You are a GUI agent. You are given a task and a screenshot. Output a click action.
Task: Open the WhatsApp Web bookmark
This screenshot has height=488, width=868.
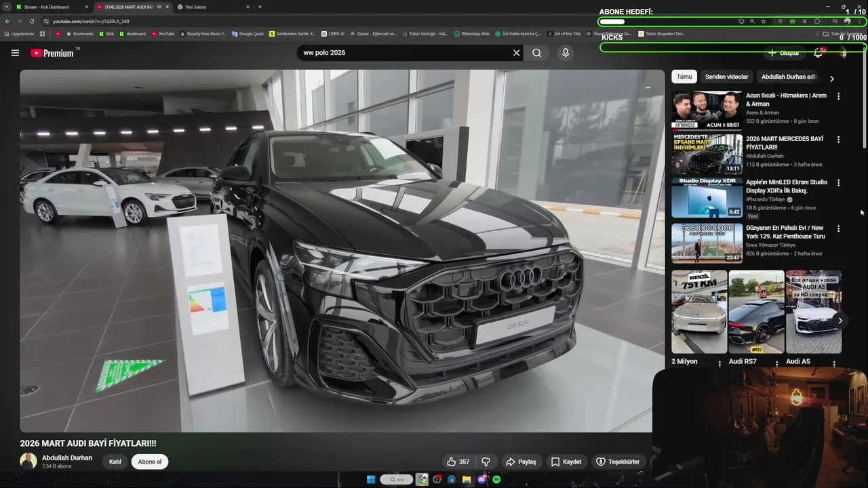(x=471, y=33)
